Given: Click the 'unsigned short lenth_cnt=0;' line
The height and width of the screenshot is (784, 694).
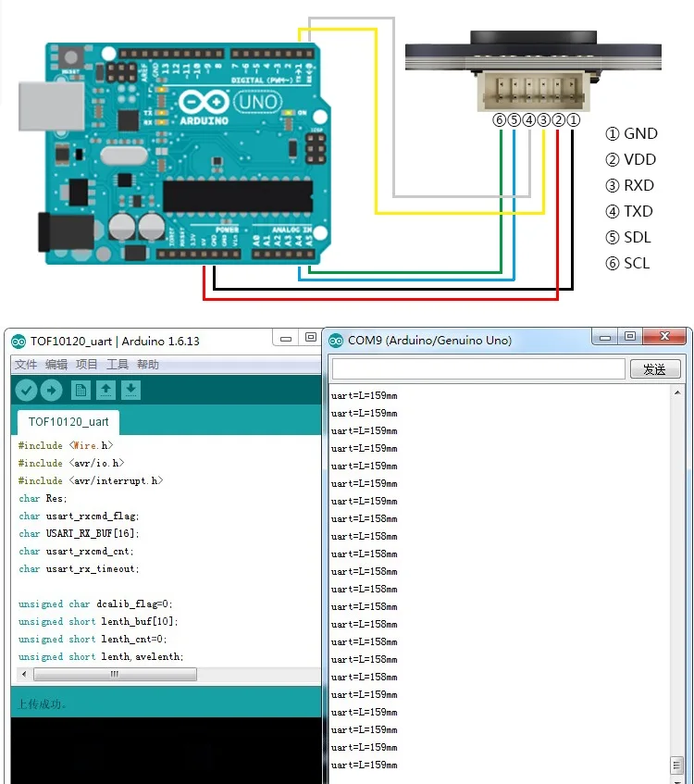Looking at the screenshot, I should [93, 639].
